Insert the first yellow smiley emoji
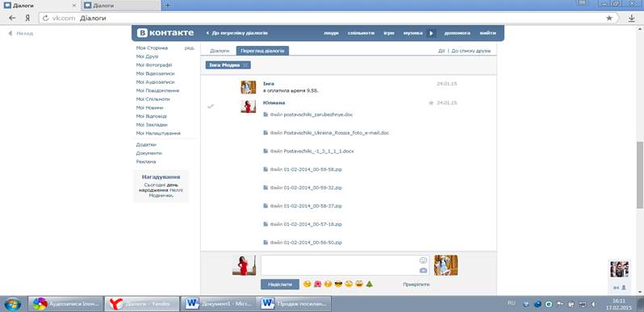 coord(307,284)
